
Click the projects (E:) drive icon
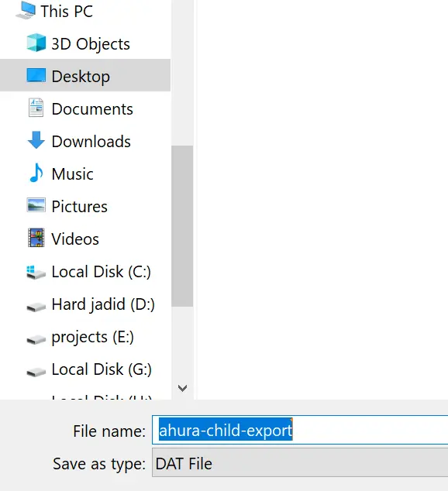click(x=36, y=339)
